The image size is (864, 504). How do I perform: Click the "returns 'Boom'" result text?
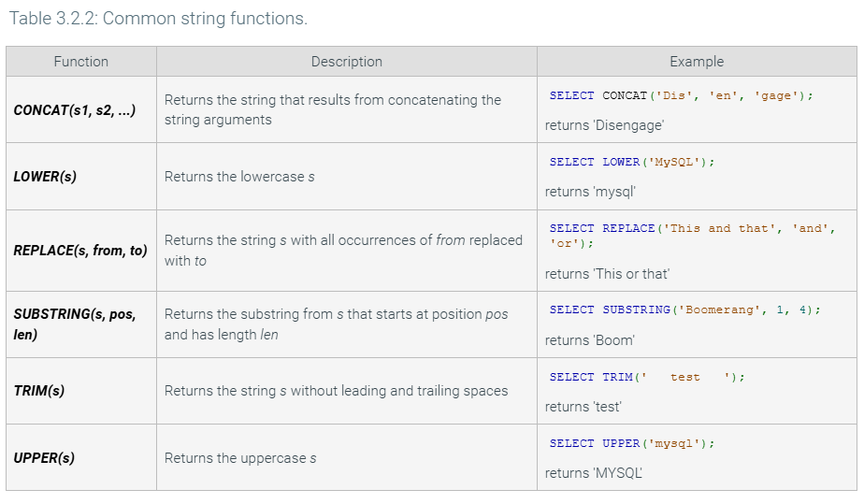click(x=590, y=340)
